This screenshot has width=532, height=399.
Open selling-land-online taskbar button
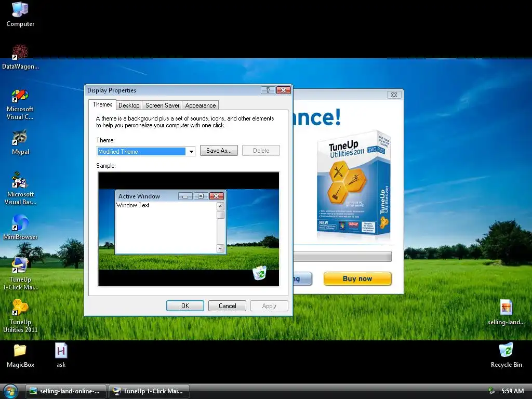(66, 391)
